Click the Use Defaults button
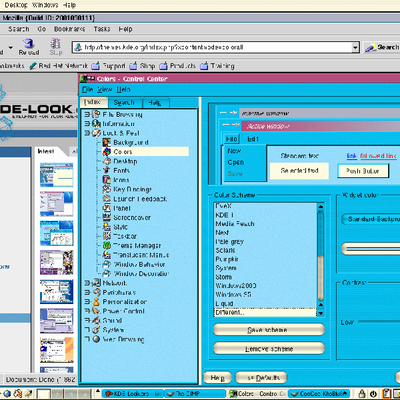 pyautogui.click(x=261, y=378)
